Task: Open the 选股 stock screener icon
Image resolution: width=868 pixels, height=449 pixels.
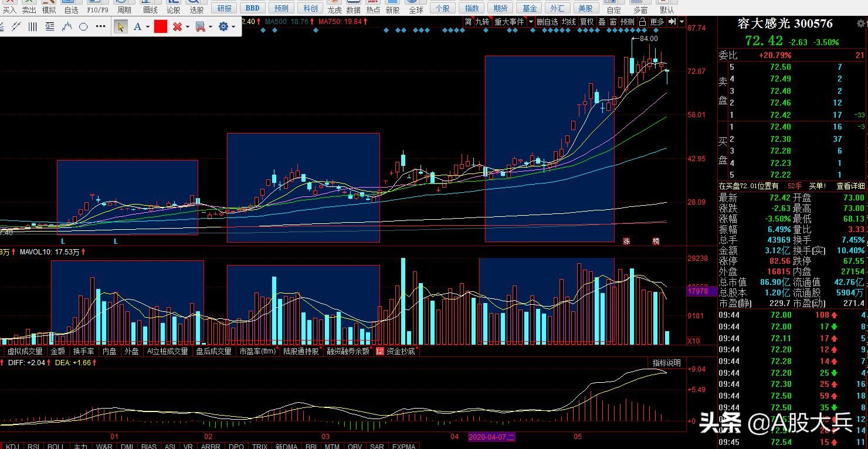Action: coord(196,6)
